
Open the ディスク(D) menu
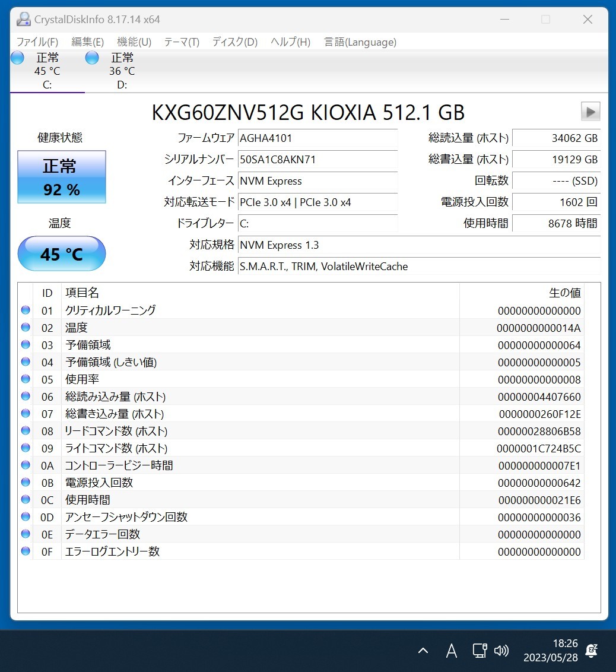point(235,42)
